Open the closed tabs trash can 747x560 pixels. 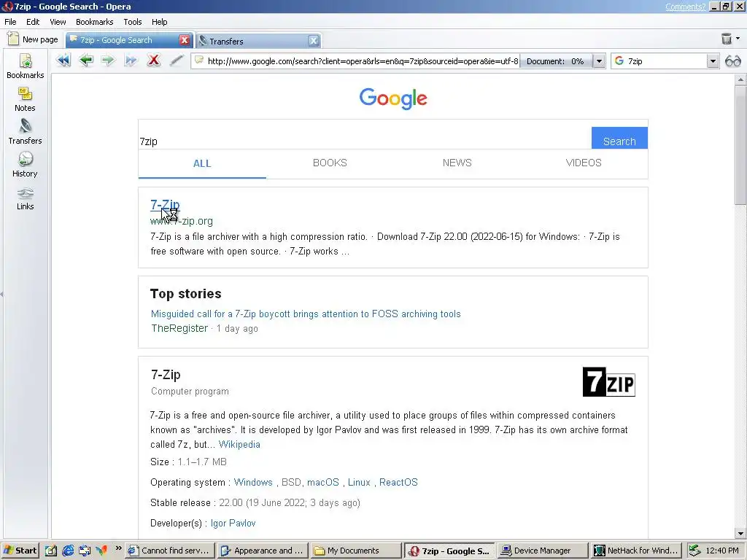pos(726,39)
